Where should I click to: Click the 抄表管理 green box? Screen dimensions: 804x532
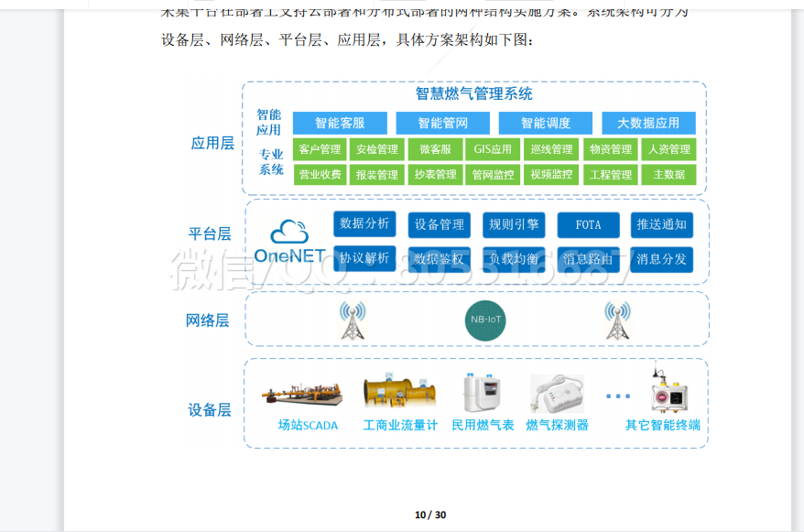(435, 174)
